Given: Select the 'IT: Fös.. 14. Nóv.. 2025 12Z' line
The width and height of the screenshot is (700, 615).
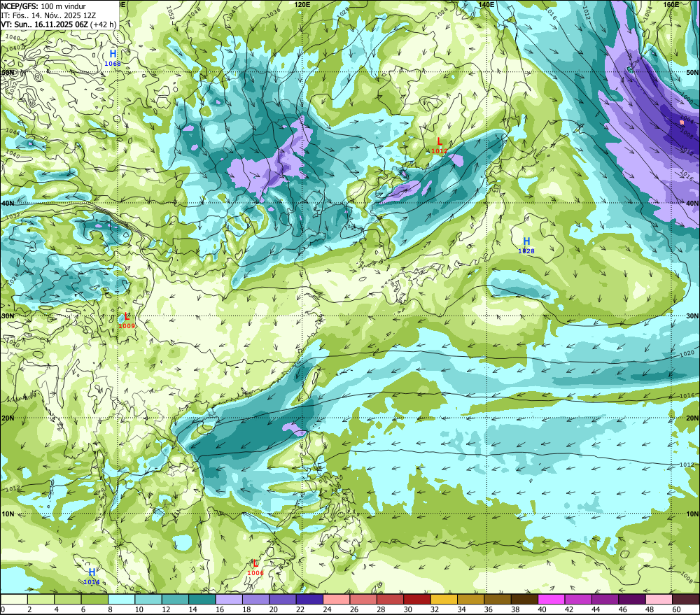Looking at the screenshot, I should pyautogui.click(x=48, y=15).
